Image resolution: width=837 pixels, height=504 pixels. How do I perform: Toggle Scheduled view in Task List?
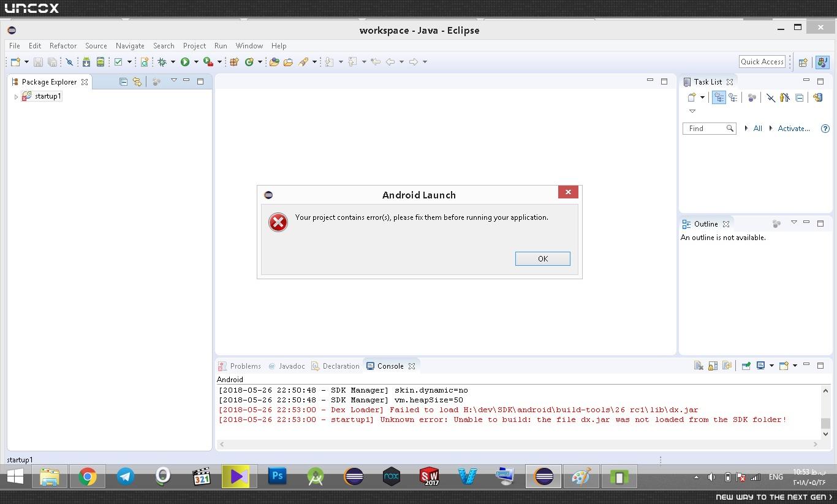(733, 97)
